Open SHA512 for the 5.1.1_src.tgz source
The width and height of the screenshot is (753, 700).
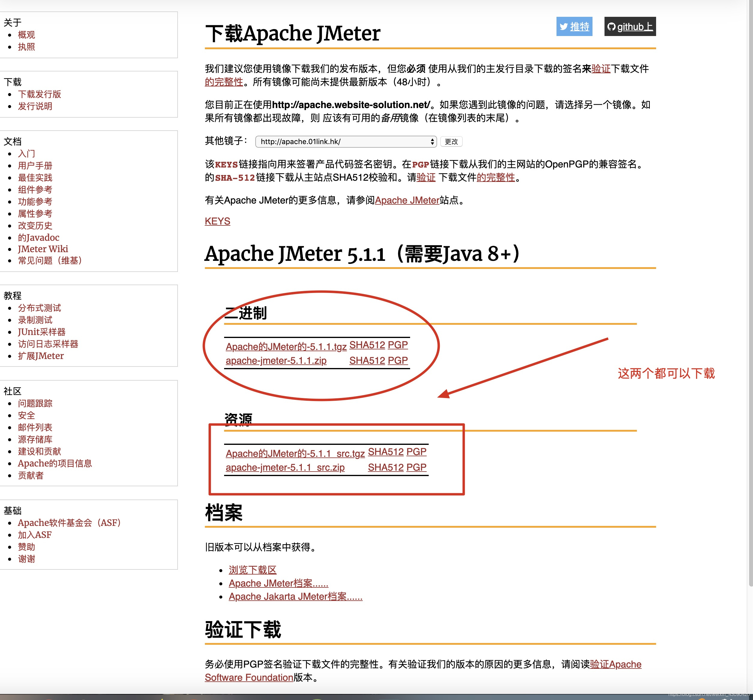tap(386, 452)
